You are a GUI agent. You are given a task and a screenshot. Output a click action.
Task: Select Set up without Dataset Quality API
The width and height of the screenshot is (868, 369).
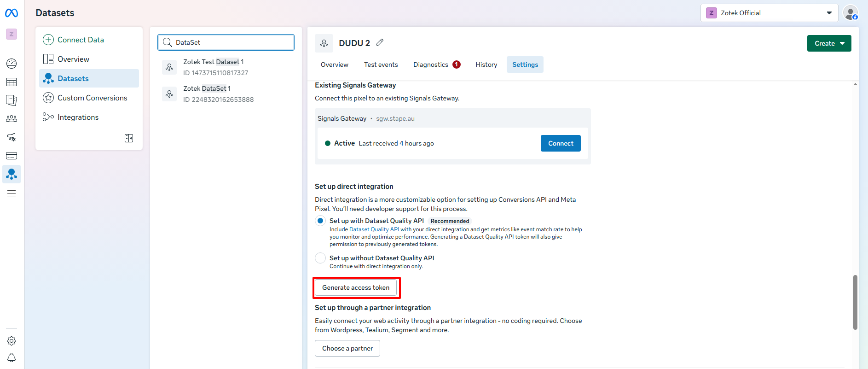click(320, 258)
